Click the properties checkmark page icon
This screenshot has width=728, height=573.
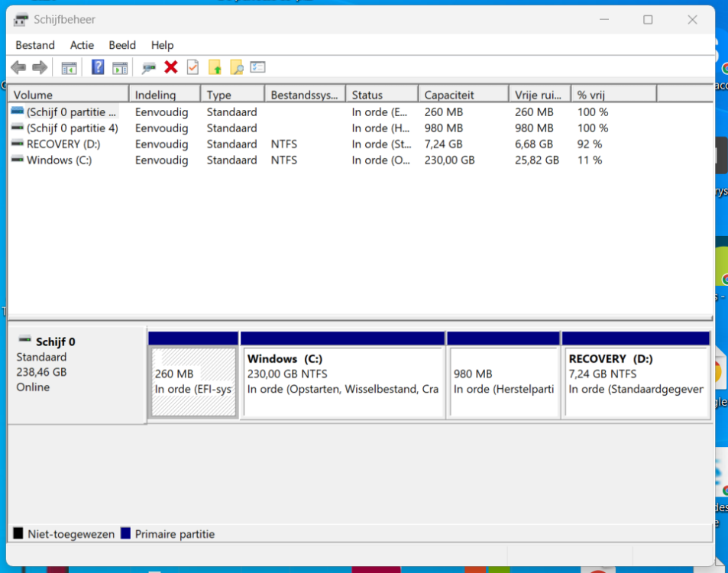point(193,67)
